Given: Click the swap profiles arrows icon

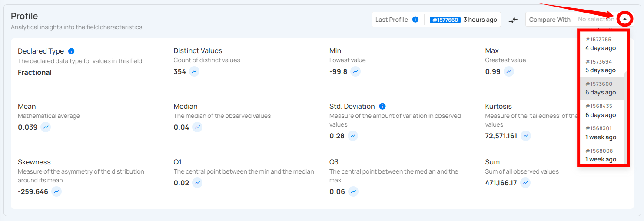Looking at the screenshot, I should [x=513, y=20].
